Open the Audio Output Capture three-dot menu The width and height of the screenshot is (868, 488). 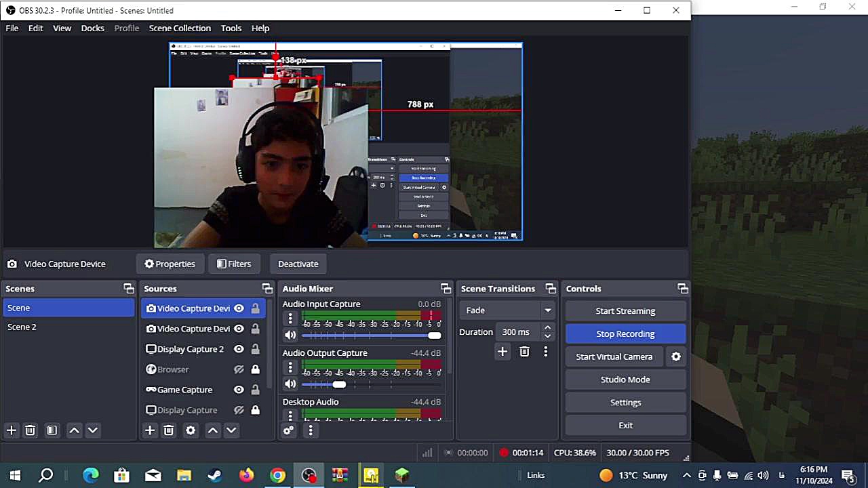click(x=290, y=367)
